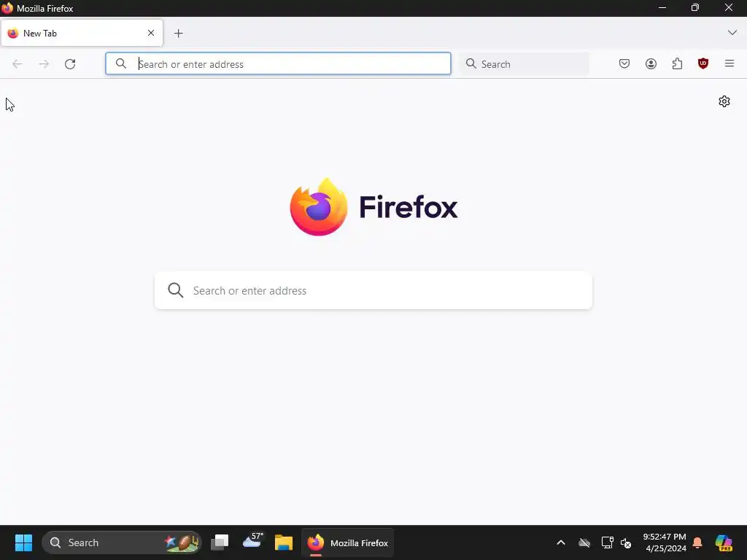The width and height of the screenshot is (747, 560).
Task: Focus the toolbar Search box
Action: 524,64
